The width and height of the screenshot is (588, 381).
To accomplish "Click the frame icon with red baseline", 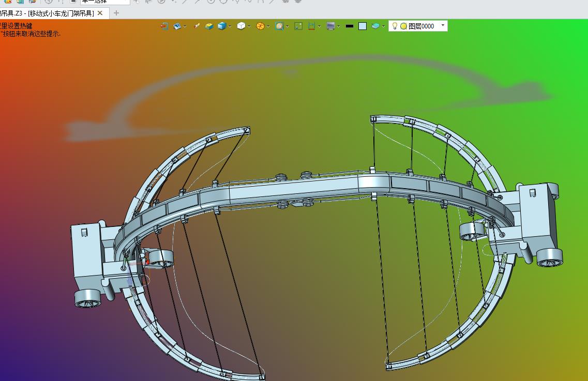I will pyautogui.click(x=311, y=26).
